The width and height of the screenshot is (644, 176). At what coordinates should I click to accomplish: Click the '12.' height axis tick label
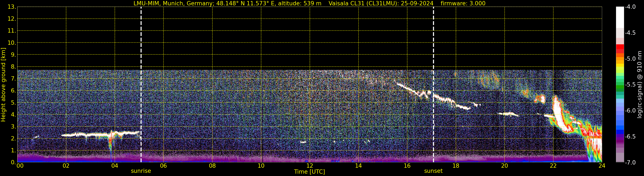point(12,19)
